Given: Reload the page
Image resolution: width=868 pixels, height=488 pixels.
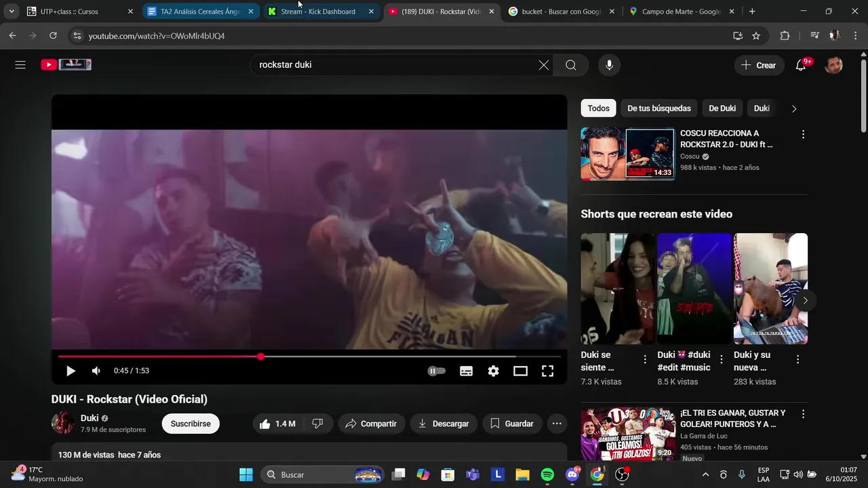Looking at the screenshot, I should coord(54,36).
